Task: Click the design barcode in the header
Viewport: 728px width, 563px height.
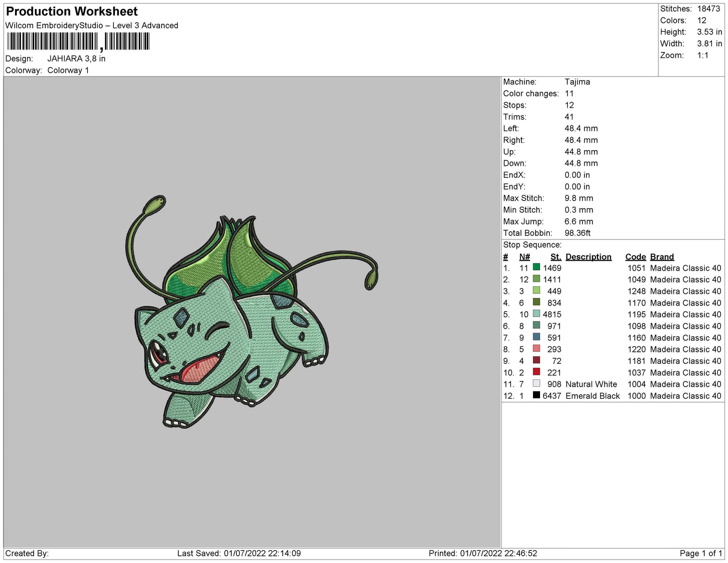Action: coord(79,42)
